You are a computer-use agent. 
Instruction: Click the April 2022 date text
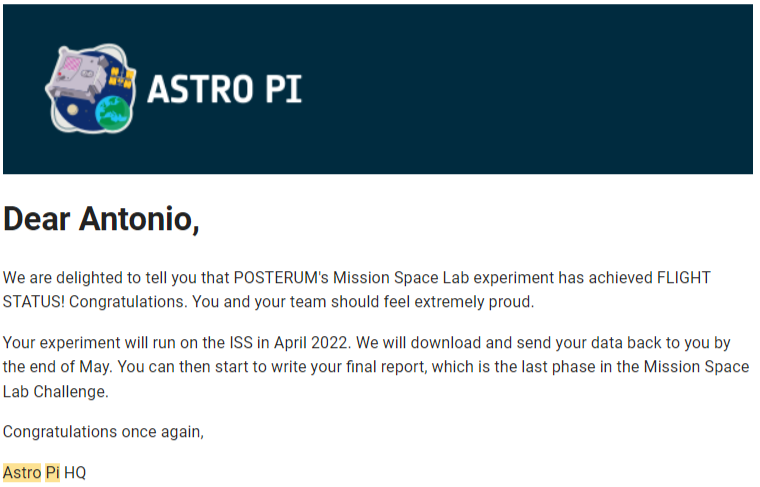311,343
